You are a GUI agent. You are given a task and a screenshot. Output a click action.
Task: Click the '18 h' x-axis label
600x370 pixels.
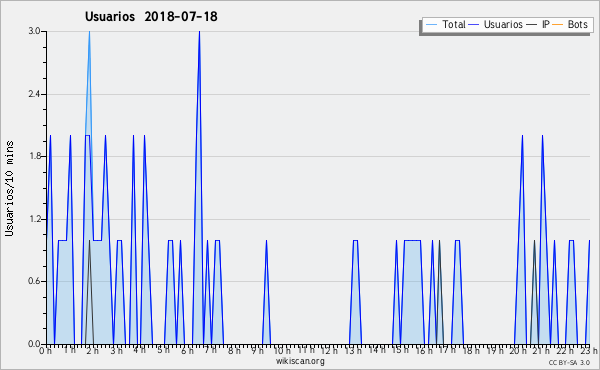point(471,350)
